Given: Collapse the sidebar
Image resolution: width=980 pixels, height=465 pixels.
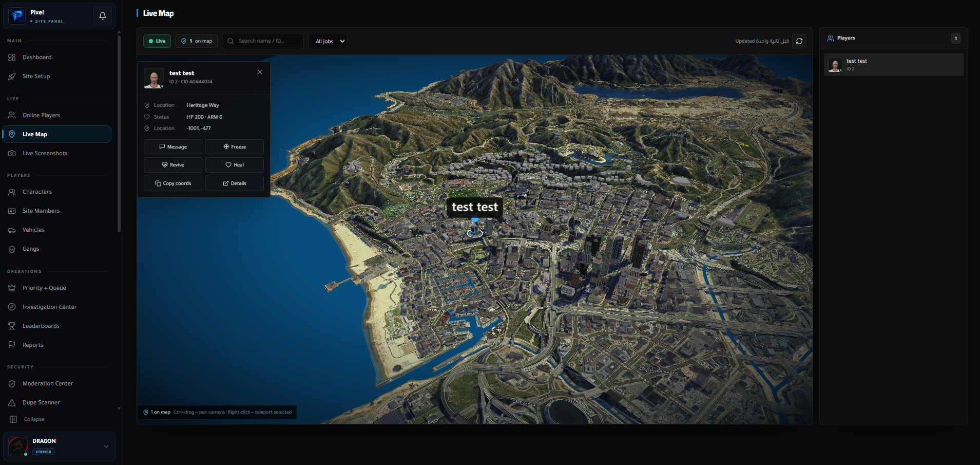Looking at the screenshot, I should click(27, 419).
